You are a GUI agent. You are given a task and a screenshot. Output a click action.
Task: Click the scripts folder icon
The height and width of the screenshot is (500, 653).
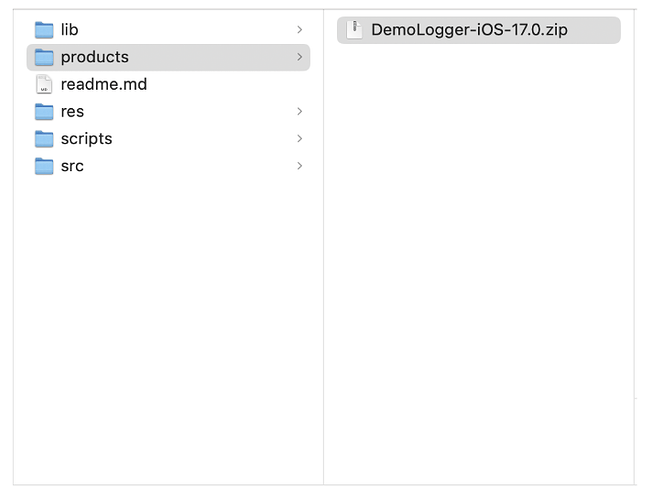point(44,139)
